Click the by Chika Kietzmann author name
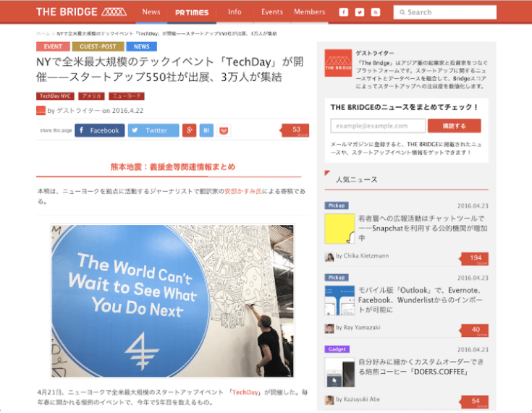 [x=363, y=256]
